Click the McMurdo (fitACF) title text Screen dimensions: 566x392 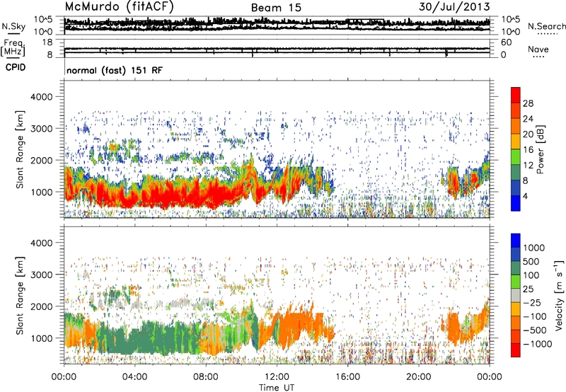[x=119, y=6]
